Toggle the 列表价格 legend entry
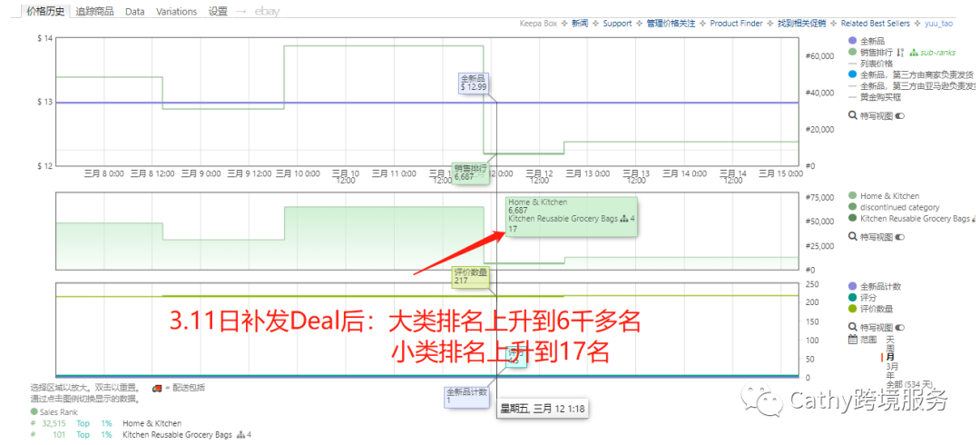The width and height of the screenshot is (980, 445). coord(870,64)
